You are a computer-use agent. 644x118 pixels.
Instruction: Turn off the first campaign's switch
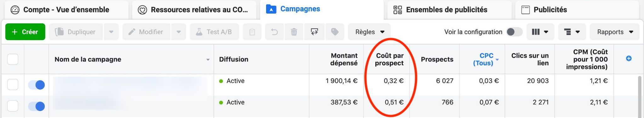click(37, 85)
